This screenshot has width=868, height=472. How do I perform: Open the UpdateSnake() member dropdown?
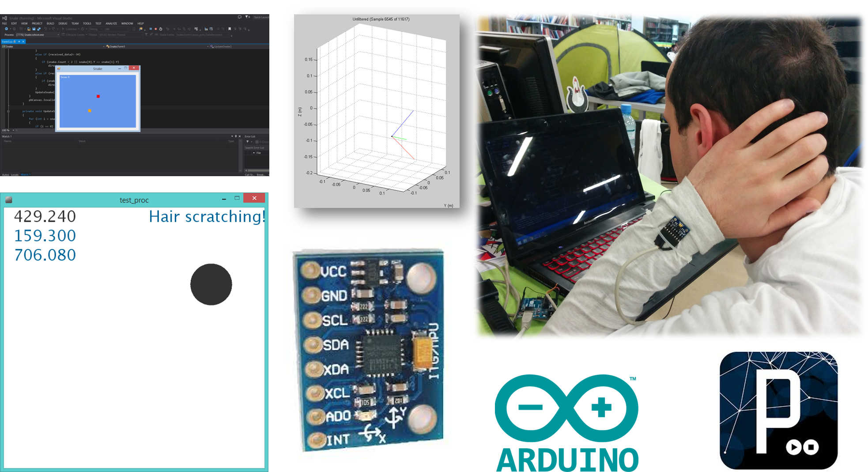click(x=239, y=46)
